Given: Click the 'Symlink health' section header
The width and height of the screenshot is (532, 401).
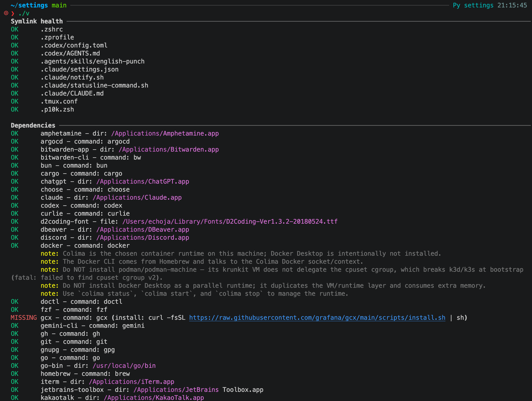Looking at the screenshot, I should coord(37,21).
